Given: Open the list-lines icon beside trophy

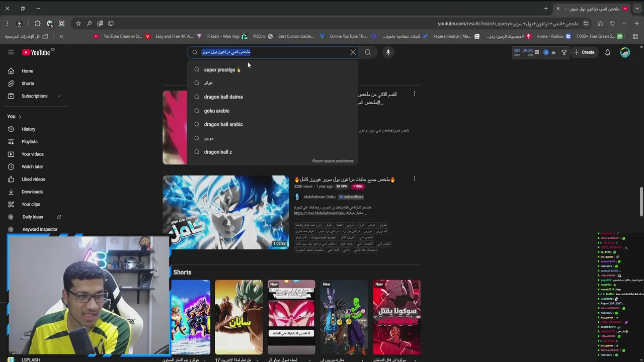Looking at the screenshot, I should click(x=553, y=52).
